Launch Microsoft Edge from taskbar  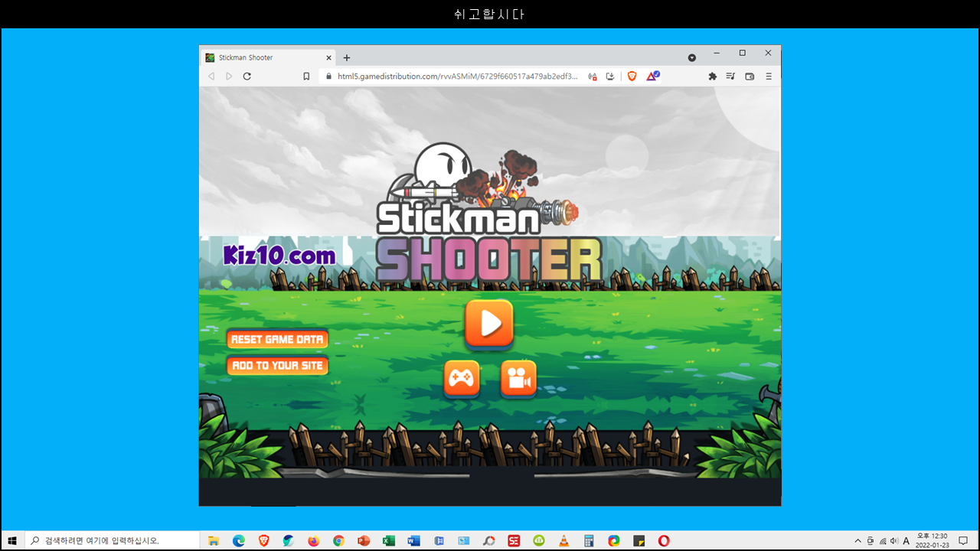pos(239,541)
